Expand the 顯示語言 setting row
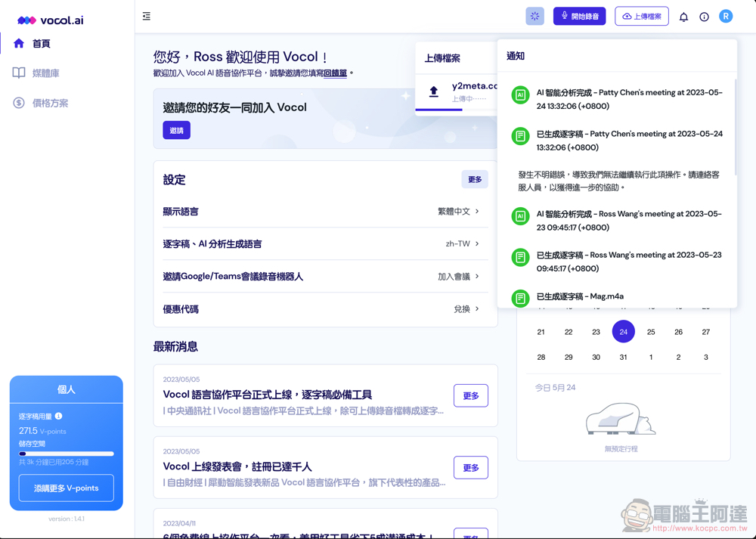 click(x=321, y=212)
